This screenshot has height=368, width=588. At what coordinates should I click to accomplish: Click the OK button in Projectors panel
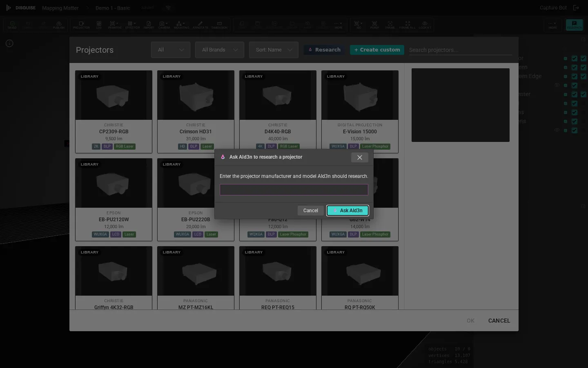click(x=470, y=321)
